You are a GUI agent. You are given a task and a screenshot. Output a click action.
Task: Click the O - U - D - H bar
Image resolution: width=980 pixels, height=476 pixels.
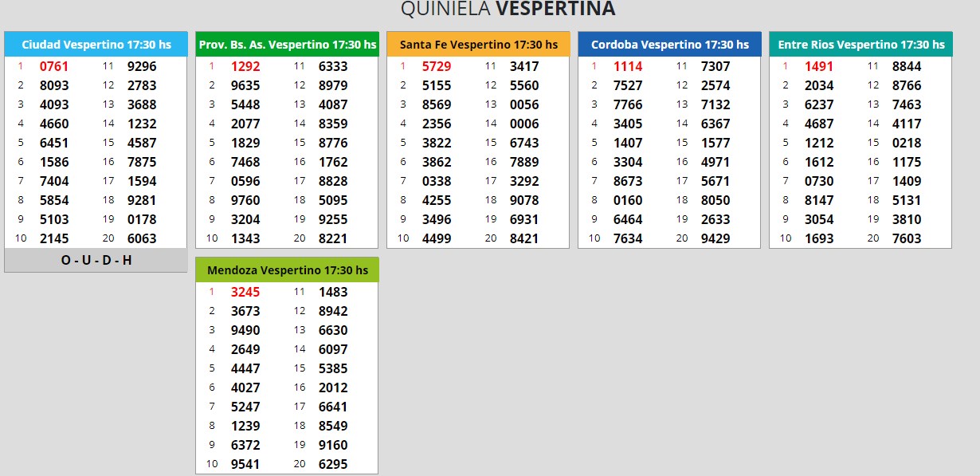pyautogui.click(x=96, y=261)
